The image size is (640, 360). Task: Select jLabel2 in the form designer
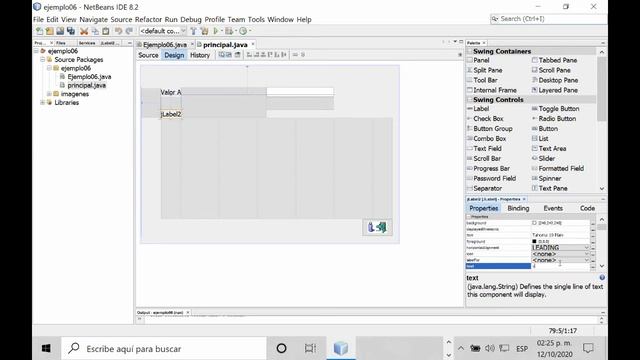pos(171,114)
